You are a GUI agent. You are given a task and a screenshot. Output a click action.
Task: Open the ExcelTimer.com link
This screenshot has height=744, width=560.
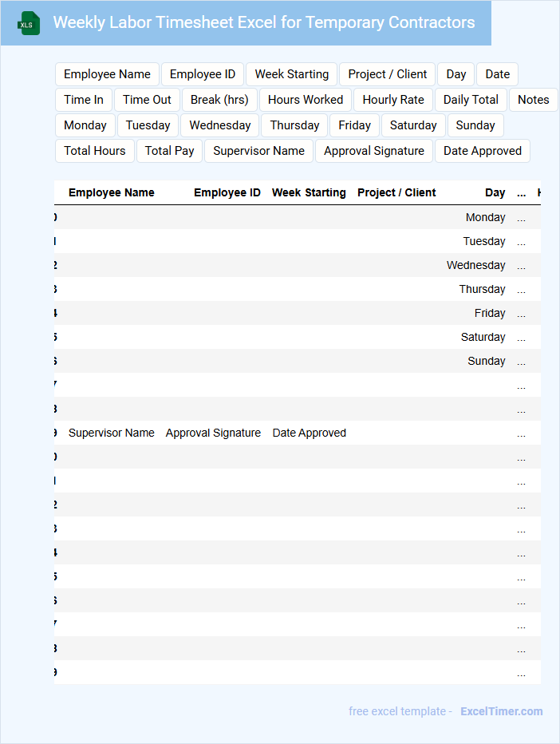[x=502, y=711]
